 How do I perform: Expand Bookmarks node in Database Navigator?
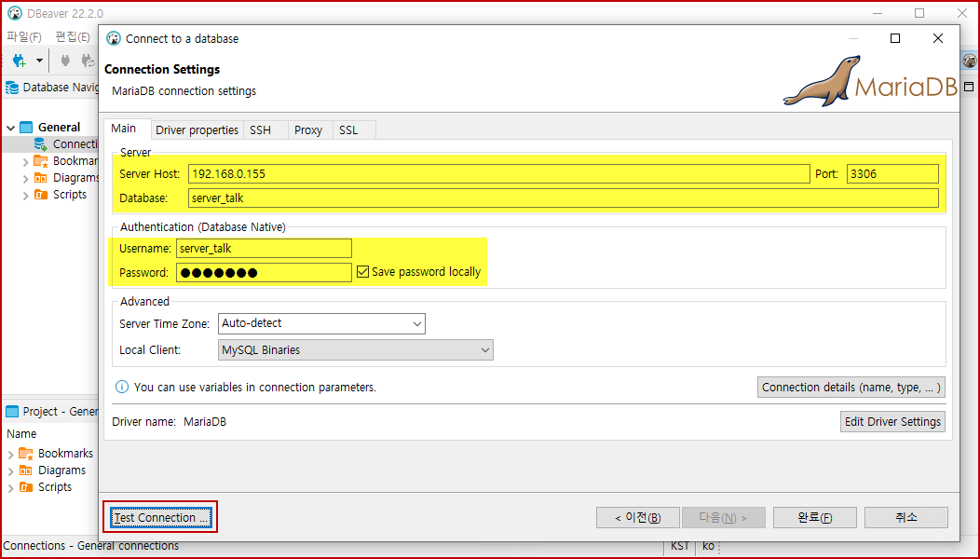coord(26,162)
